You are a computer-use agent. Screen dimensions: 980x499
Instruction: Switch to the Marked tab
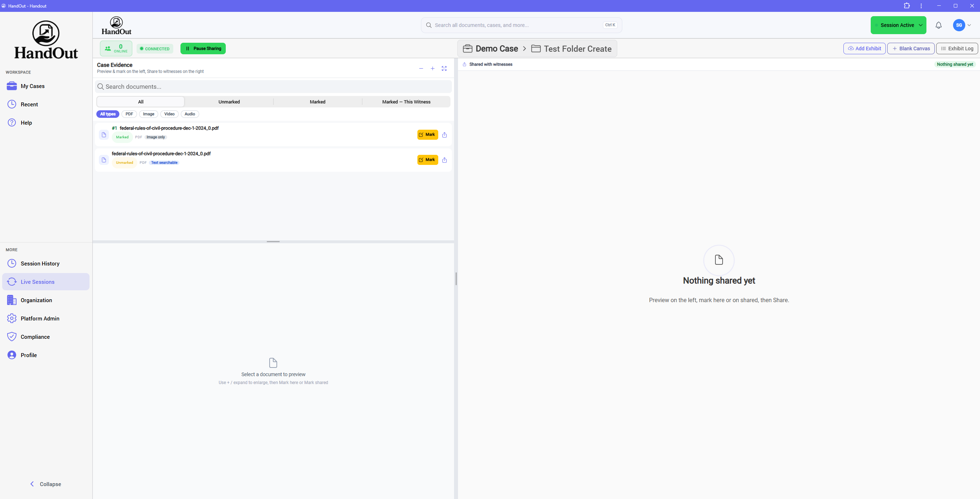[318, 101]
